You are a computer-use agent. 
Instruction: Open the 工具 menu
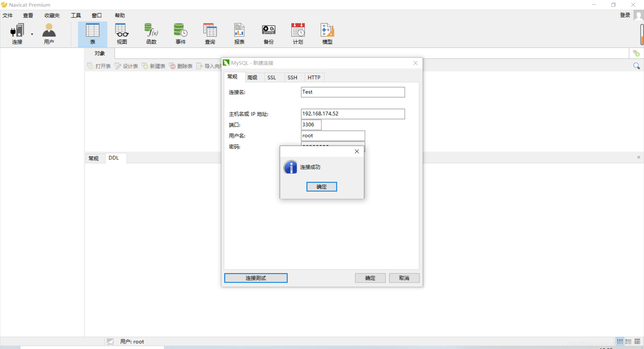coord(76,15)
